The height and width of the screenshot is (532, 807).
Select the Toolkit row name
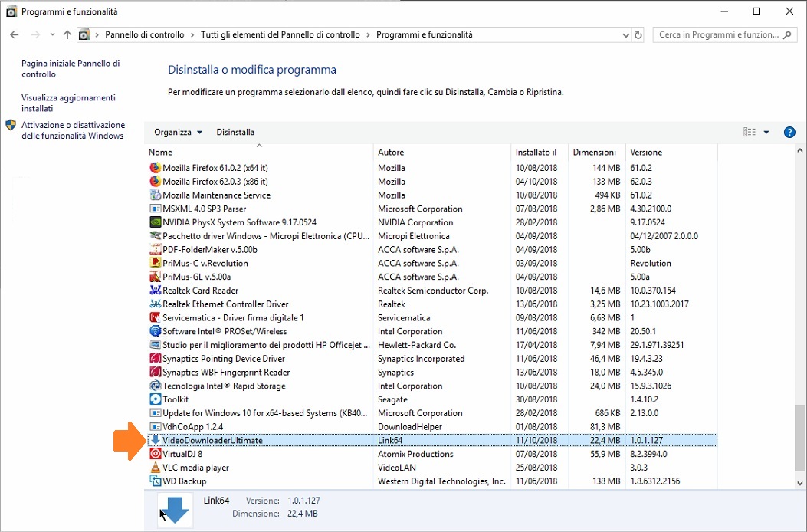(x=176, y=399)
